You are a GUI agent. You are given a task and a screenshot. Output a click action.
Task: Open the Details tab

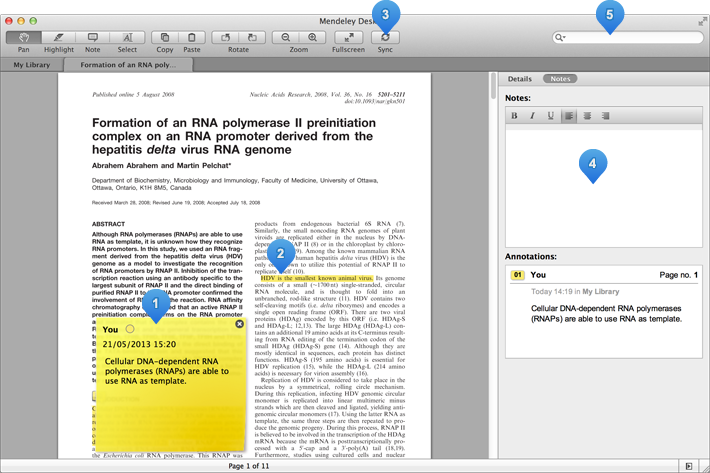[519, 79]
